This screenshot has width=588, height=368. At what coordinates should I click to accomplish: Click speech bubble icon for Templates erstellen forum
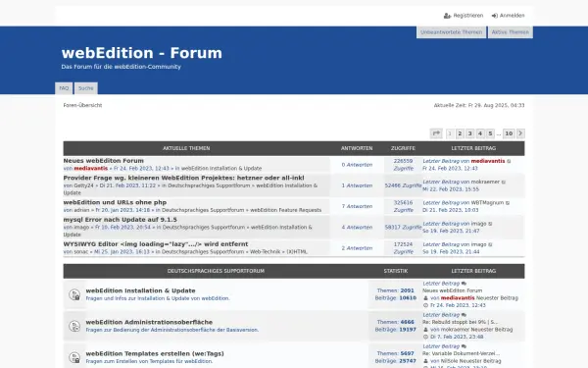coord(464,346)
